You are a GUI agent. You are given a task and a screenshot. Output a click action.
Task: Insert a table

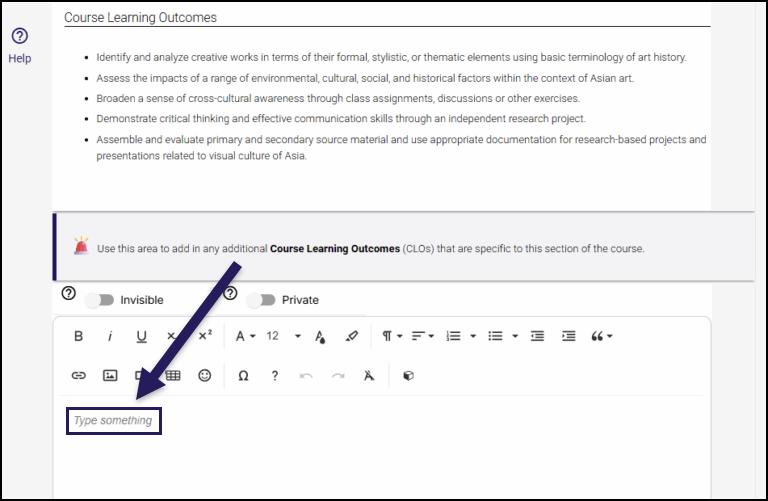pos(173,376)
